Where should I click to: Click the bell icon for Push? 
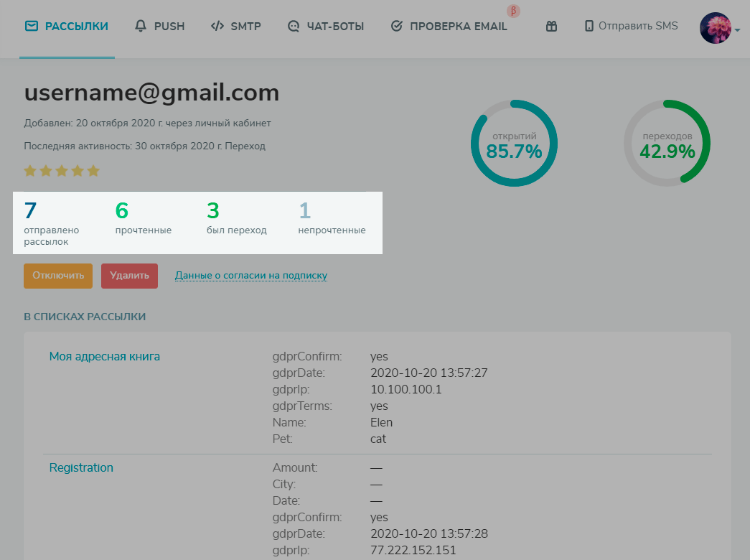click(x=141, y=27)
